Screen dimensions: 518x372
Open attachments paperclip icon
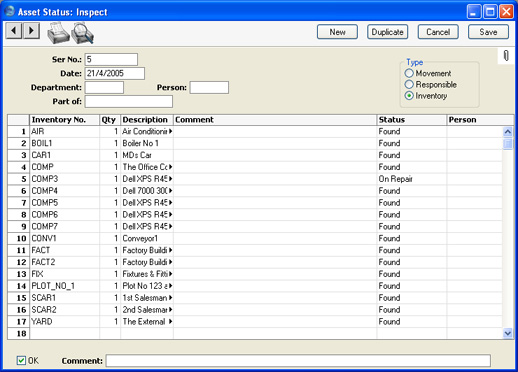(506, 56)
